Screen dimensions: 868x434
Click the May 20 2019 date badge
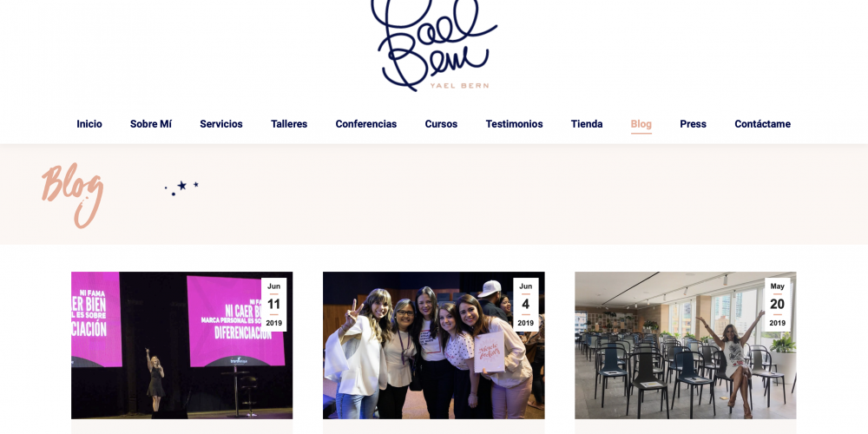pyautogui.click(x=777, y=305)
